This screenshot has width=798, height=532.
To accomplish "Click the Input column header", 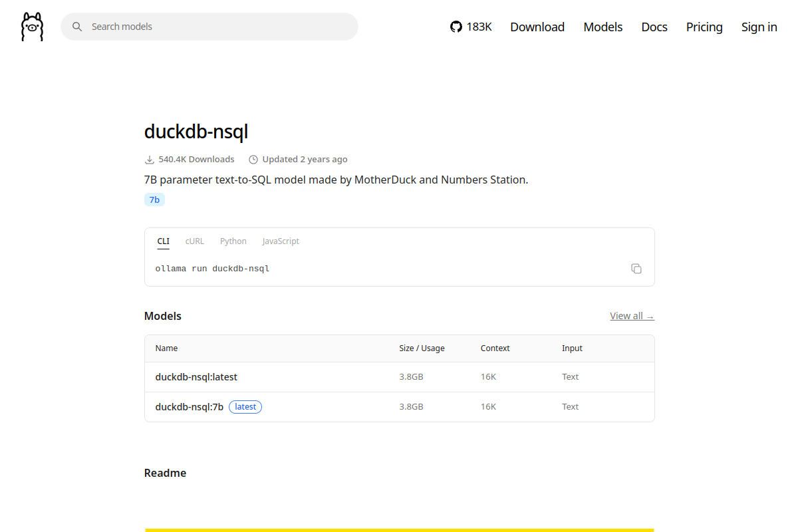I will (572, 348).
